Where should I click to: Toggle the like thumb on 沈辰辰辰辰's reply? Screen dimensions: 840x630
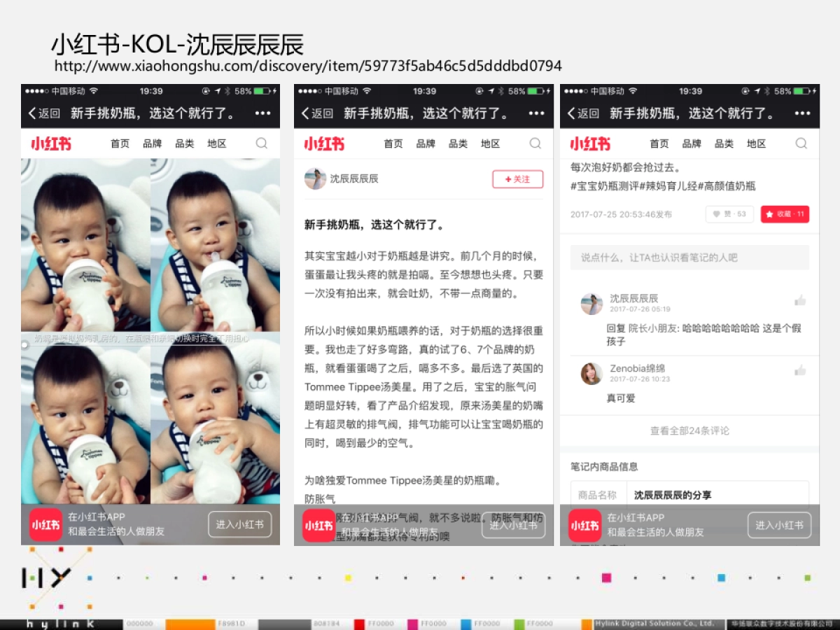(800, 300)
